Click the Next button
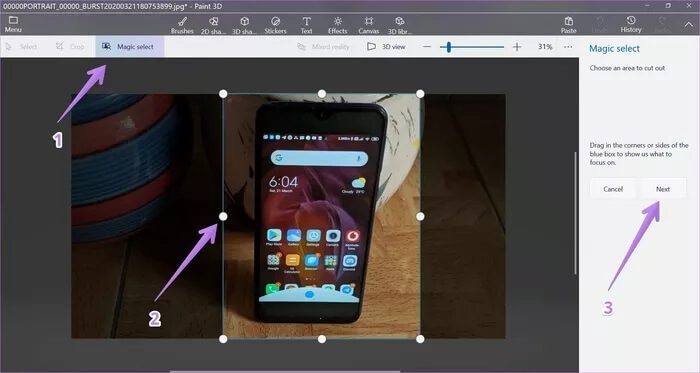Viewport: 700px width, 373px height. [663, 189]
